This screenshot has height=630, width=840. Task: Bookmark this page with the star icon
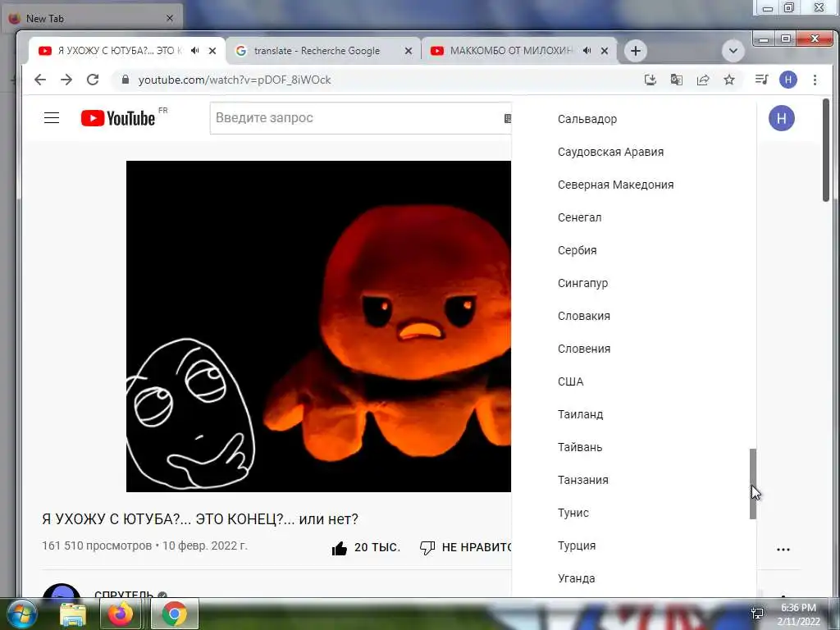[x=729, y=80]
